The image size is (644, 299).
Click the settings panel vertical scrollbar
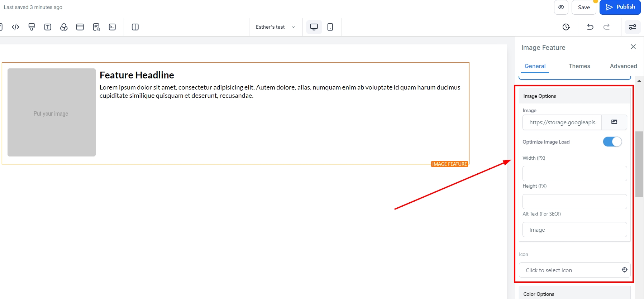pyautogui.click(x=639, y=164)
